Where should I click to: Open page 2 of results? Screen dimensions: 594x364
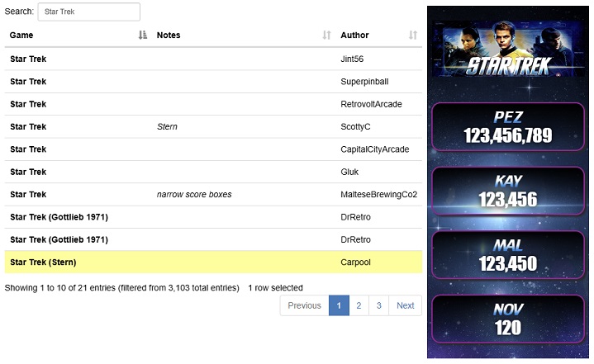click(x=359, y=305)
